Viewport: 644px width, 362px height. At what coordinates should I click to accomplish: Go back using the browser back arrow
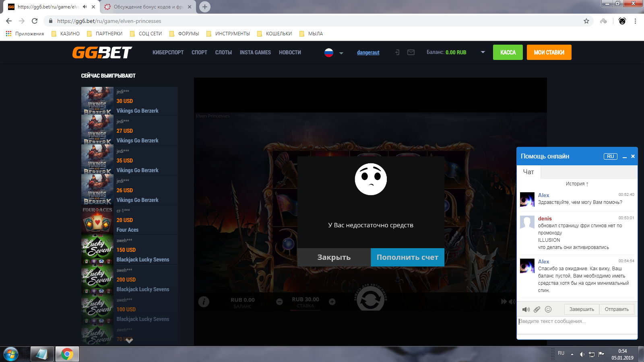coord(9,21)
